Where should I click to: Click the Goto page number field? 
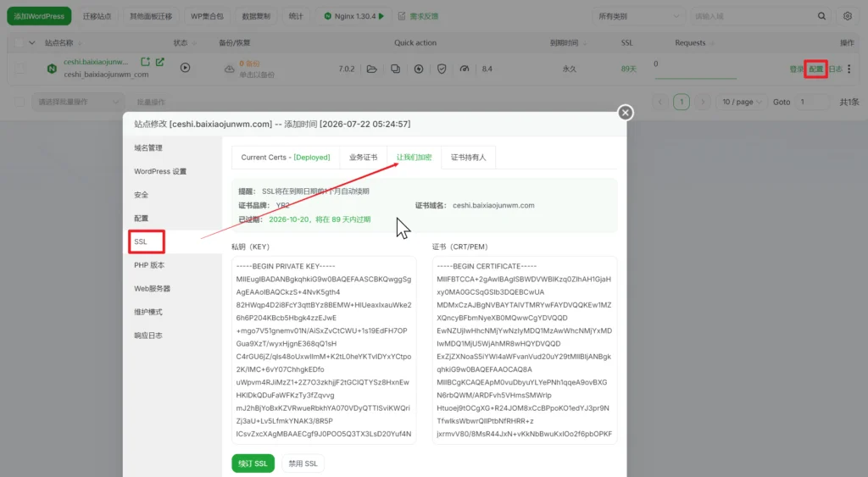813,102
